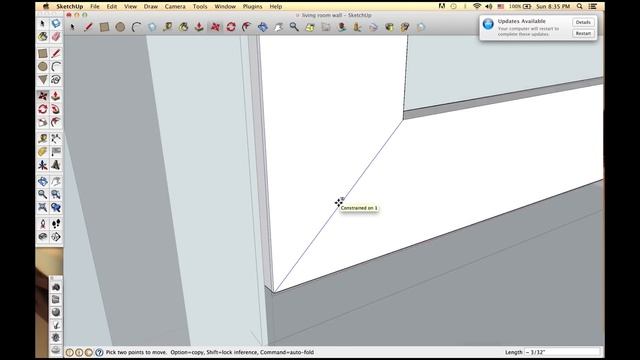The image size is (640, 360).
Task: Click the Select arrow in the top toolbar
Action: 73,27
